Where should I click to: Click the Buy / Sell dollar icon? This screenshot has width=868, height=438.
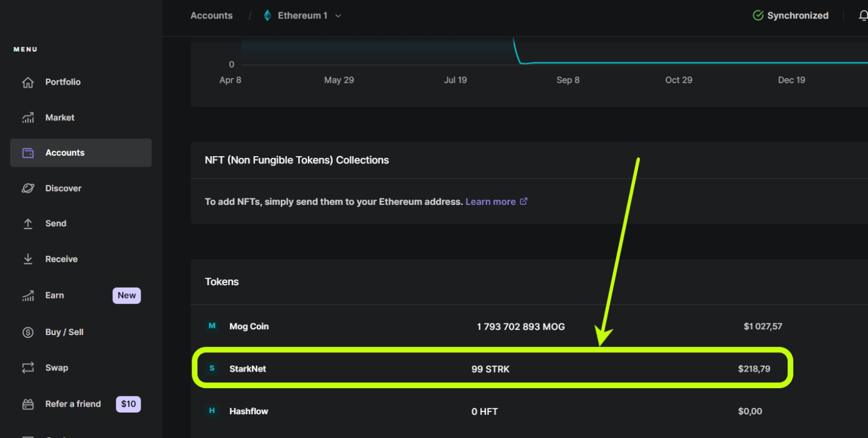point(28,332)
